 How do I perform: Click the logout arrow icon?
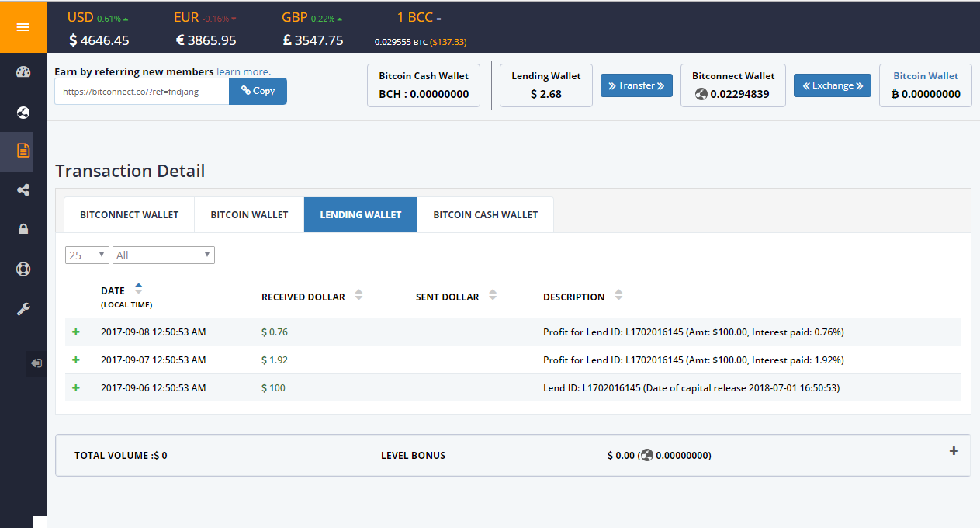(36, 363)
